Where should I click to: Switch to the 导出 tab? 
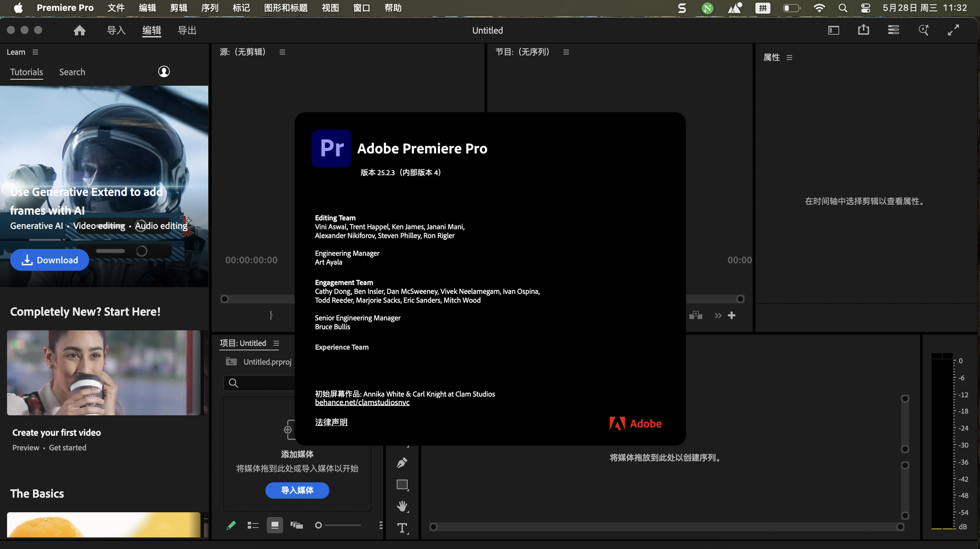click(186, 30)
